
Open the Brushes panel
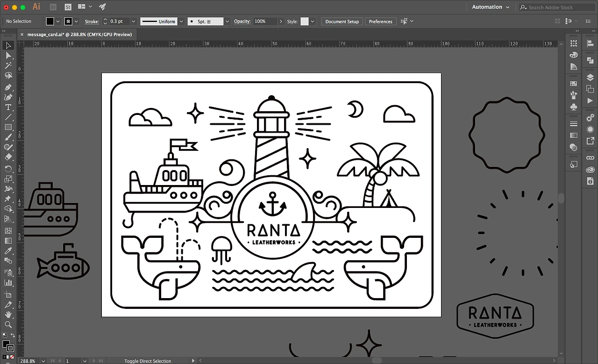(574, 95)
